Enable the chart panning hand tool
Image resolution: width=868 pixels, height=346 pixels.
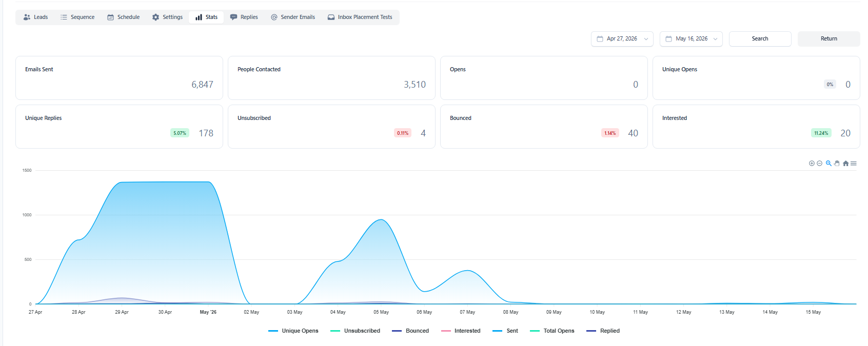tap(837, 164)
